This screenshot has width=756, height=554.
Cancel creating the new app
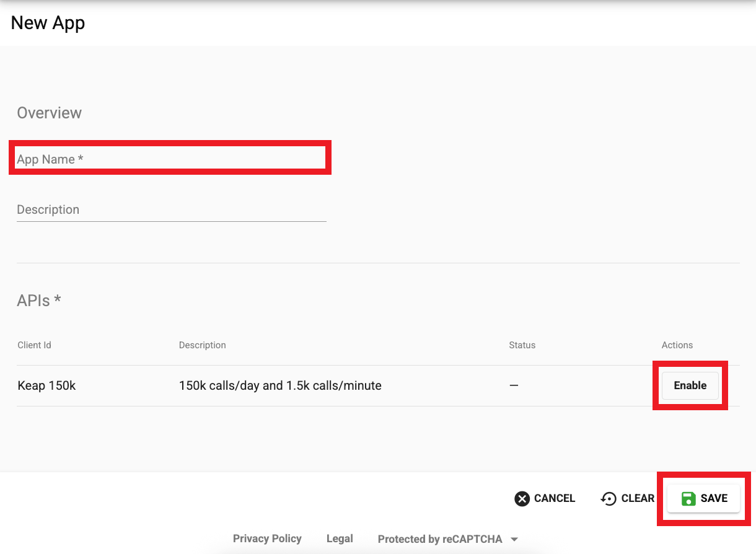[x=544, y=498]
